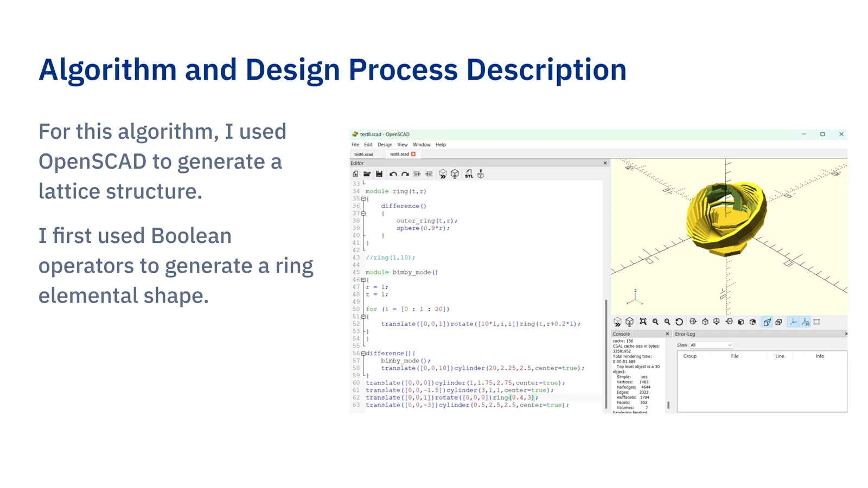Screen dimensions: 868x488
Task: Click the Unindent icon in editor toolbar
Action: pyautogui.click(x=417, y=174)
